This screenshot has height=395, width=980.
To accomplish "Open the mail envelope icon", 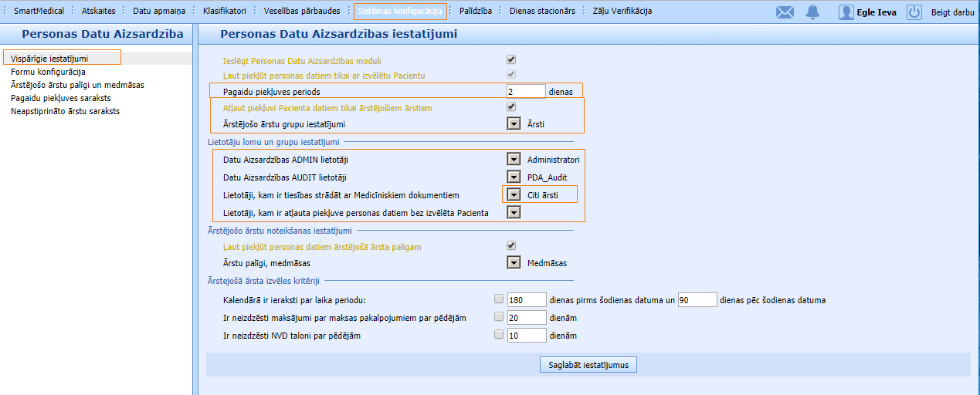I will pyautogui.click(x=785, y=12).
